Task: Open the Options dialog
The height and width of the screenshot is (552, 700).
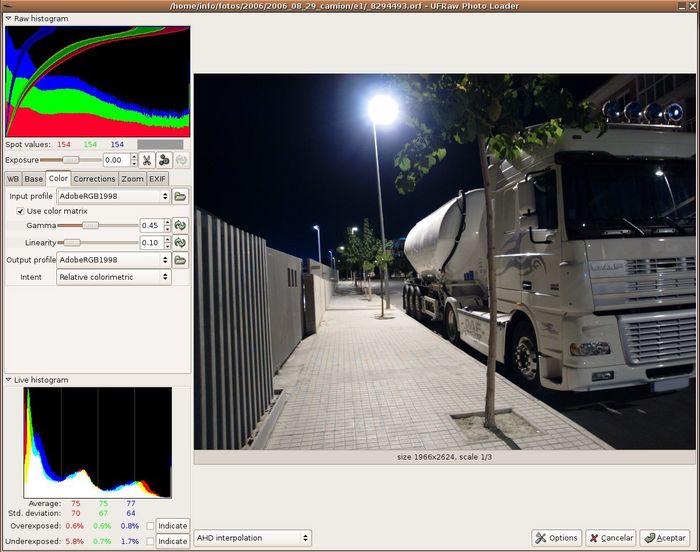Action: tap(557, 538)
